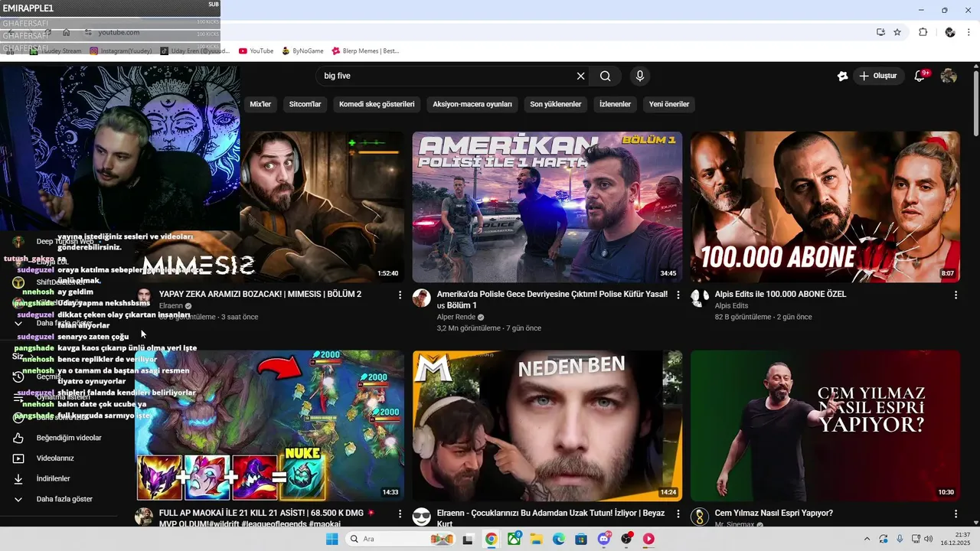Bookmark this page with the star icon
This screenshot has height=551, width=980.
(897, 32)
